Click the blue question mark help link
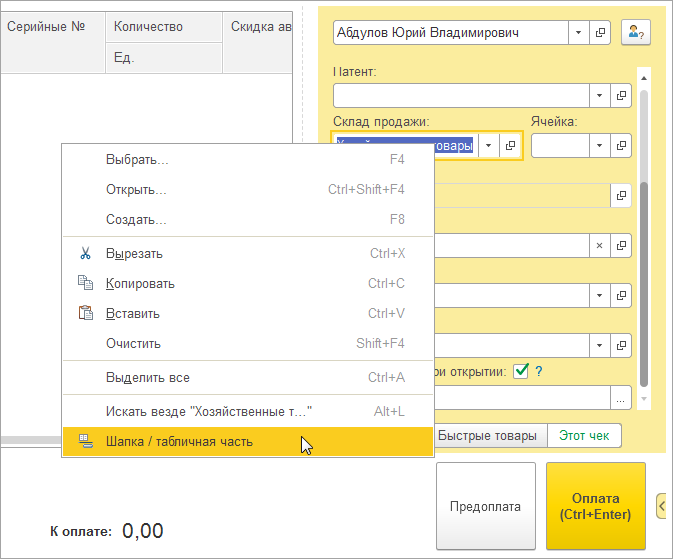 pyautogui.click(x=538, y=372)
